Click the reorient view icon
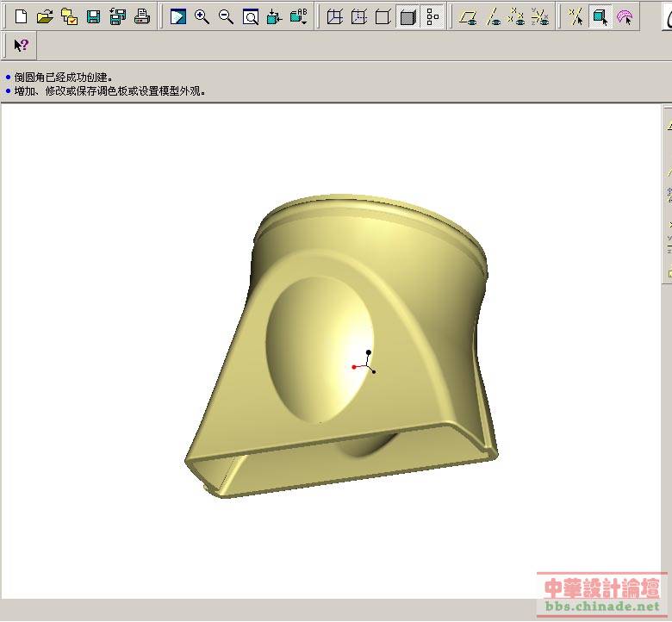Image resolution: width=672 pixels, height=622 pixels. [274, 16]
